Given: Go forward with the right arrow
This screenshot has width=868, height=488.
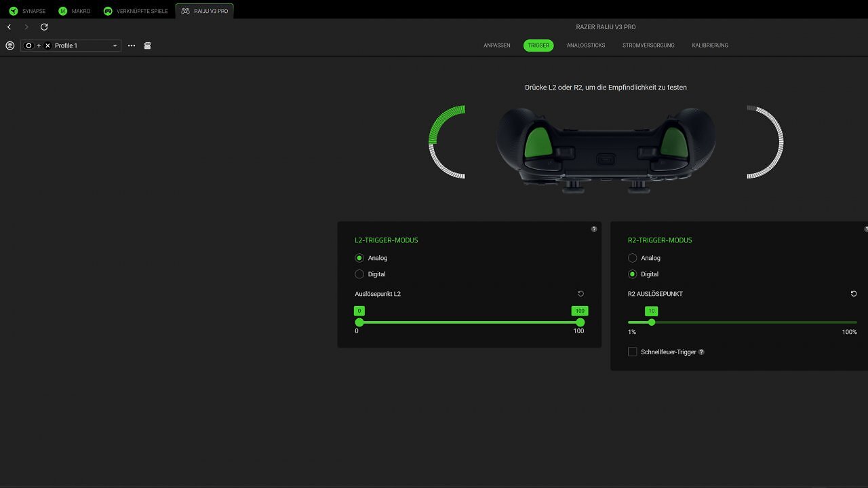Looking at the screenshot, I should (26, 27).
